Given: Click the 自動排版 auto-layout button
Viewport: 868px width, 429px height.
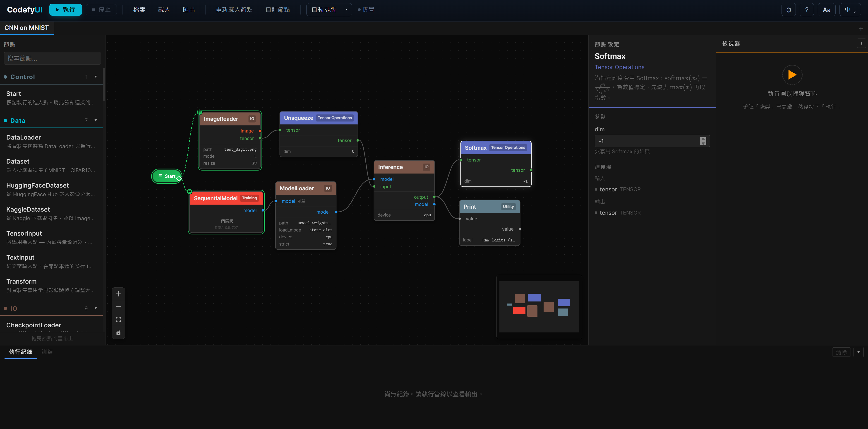Looking at the screenshot, I should [x=324, y=10].
